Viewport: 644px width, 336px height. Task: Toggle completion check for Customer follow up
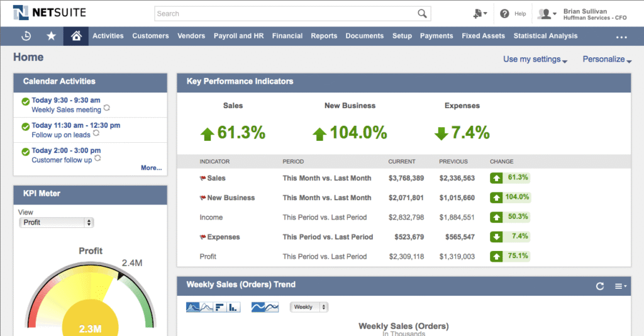25,152
